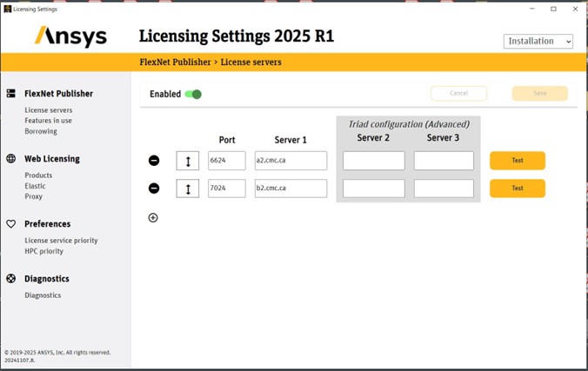Click the Ansys logo
This screenshot has width=588, height=371.
tap(70, 36)
